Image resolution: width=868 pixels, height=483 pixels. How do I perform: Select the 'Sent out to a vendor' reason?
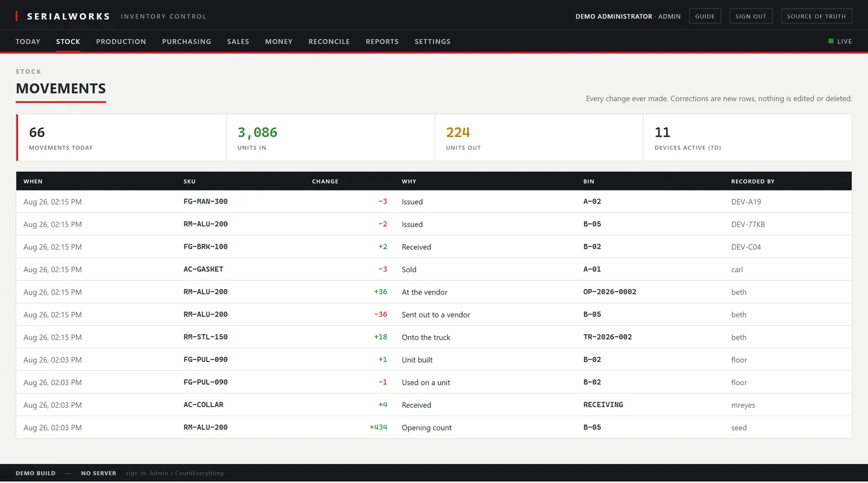click(436, 315)
